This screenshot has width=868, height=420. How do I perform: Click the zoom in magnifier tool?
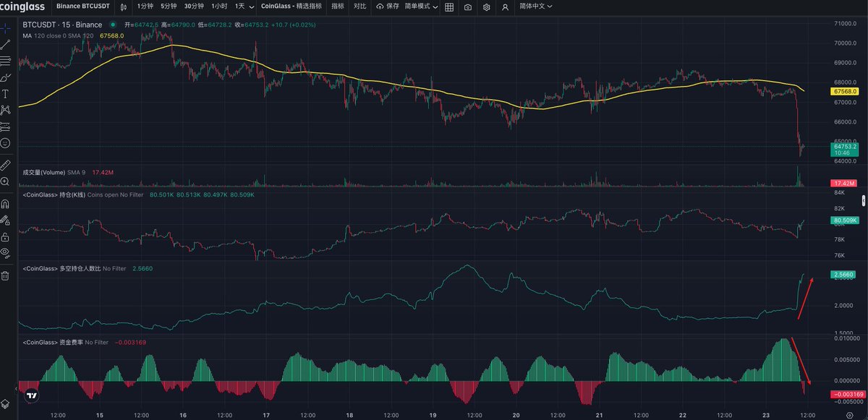click(6, 182)
